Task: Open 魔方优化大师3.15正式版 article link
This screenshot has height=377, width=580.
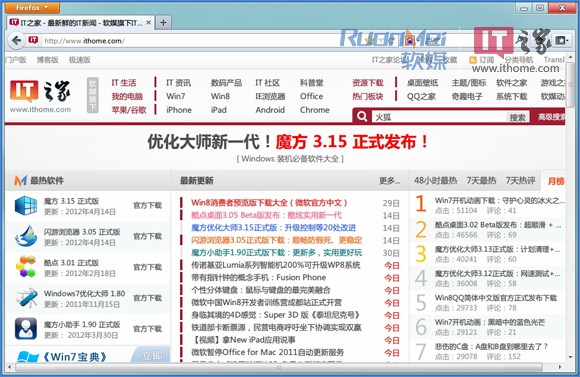Action: click(273, 228)
